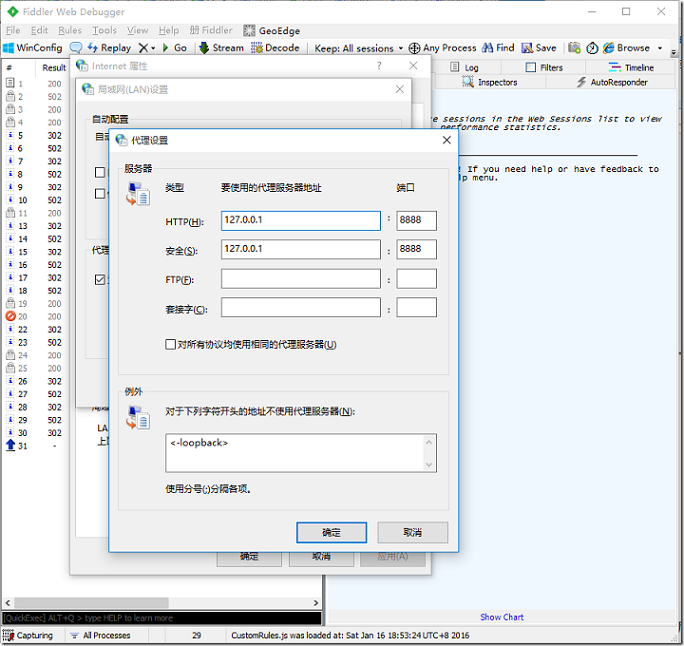Check the second auto-config checkbox in LAN dialog

(x=100, y=193)
